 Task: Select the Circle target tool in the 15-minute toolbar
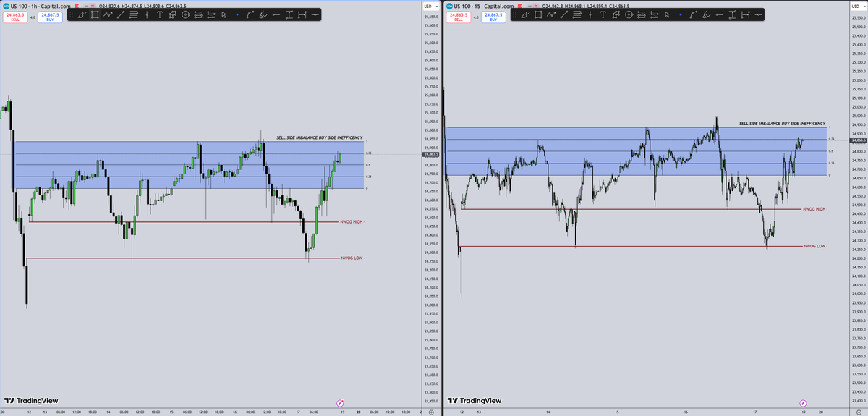click(x=629, y=14)
